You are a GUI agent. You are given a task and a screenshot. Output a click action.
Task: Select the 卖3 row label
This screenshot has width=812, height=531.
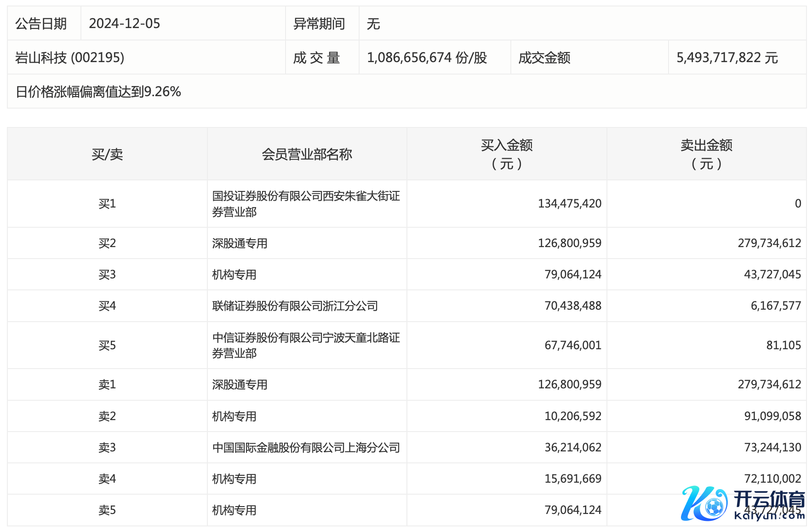(107, 447)
